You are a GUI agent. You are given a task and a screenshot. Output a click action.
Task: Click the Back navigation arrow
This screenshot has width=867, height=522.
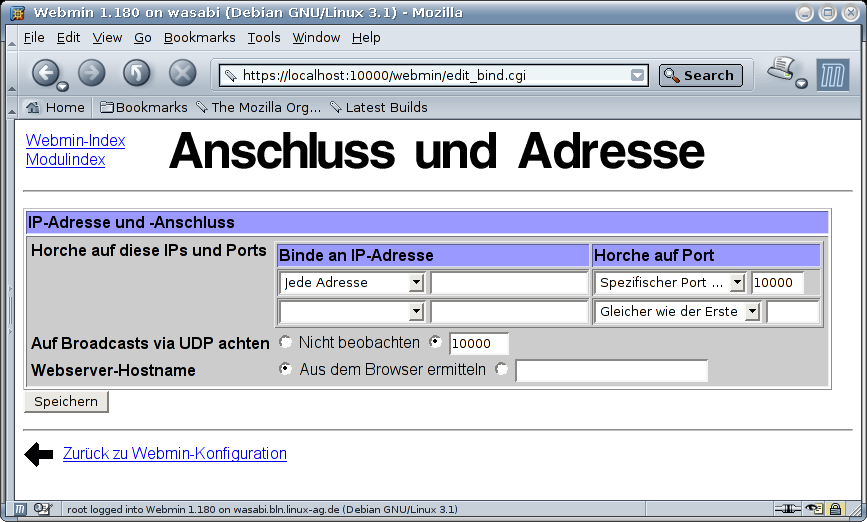pos(45,72)
